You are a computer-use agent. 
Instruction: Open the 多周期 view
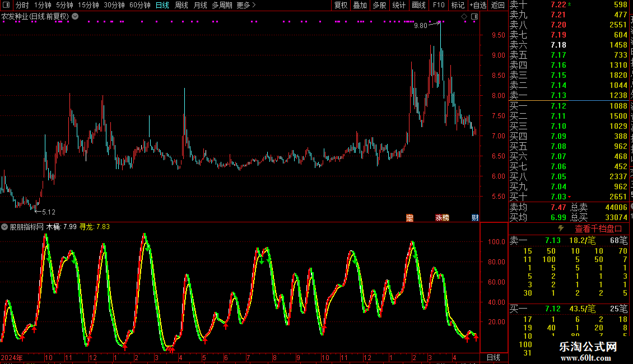point(222,5)
